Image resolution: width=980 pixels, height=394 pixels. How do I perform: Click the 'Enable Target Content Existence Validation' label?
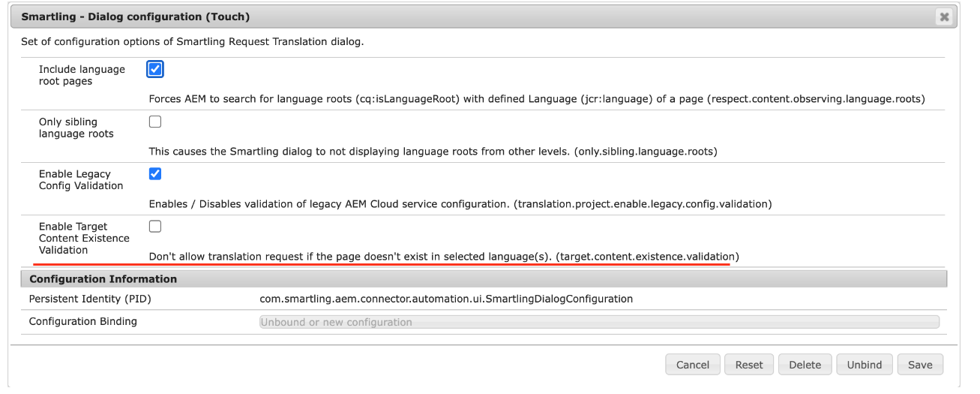(84, 238)
